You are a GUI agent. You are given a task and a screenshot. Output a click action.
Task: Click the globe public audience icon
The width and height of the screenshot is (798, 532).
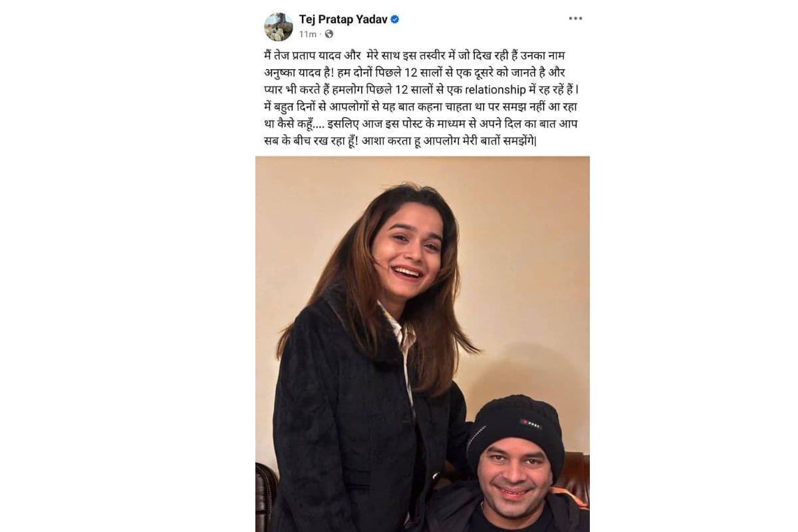(329, 34)
